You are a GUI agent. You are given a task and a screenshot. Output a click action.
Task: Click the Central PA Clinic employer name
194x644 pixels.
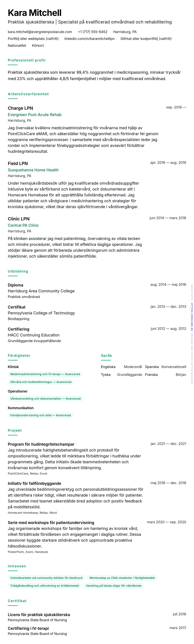pyautogui.click(x=23, y=225)
